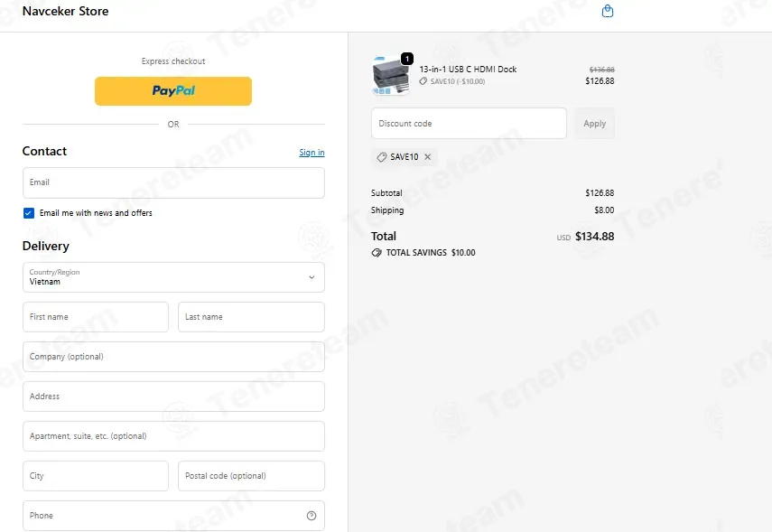Screen dimensions: 772x532
Task: Click the City input field
Action: click(96, 476)
